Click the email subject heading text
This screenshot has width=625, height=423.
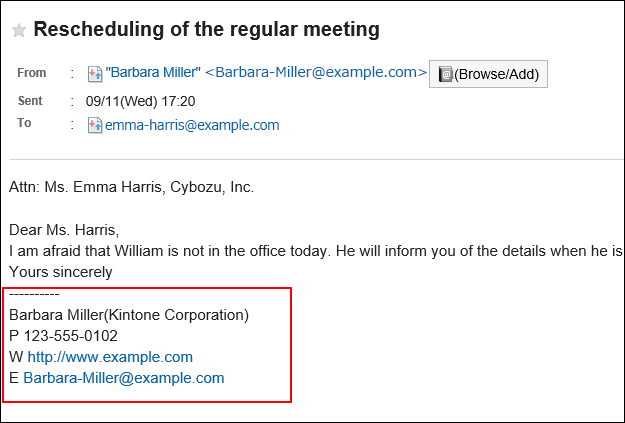[x=206, y=30]
